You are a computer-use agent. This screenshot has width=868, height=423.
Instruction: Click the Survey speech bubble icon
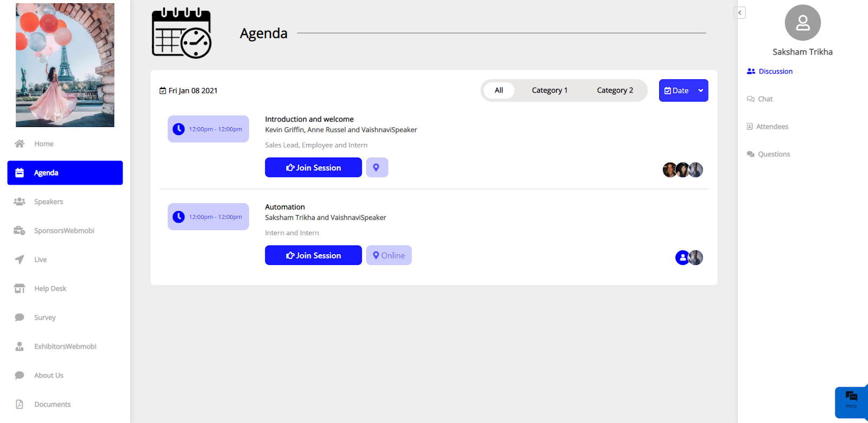[x=20, y=317]
